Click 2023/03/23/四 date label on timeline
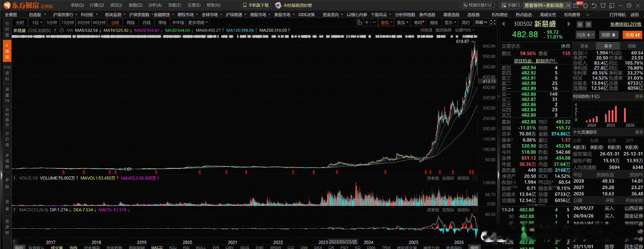The image size is (644, 249). click(343, 242)
